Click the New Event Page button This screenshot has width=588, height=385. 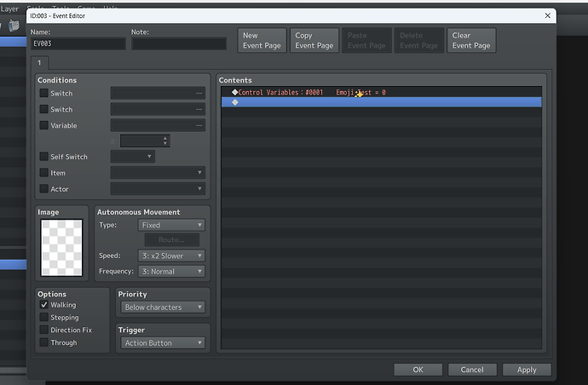click(x=262, y=40)
